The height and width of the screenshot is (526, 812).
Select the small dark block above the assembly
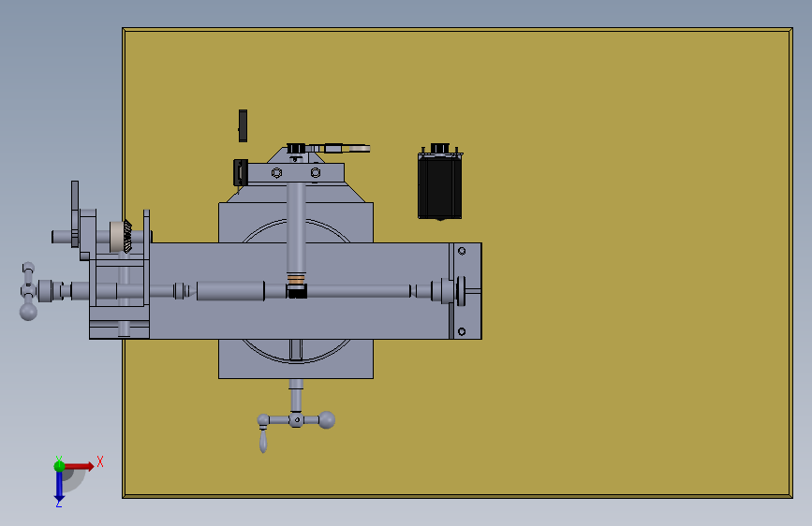click(x=243, y=125)
